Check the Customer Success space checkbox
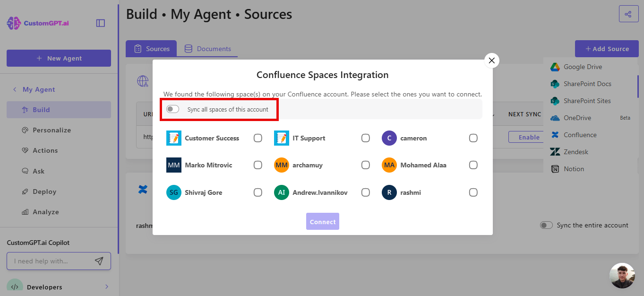The image size is (644, 296). click(258, 138)
